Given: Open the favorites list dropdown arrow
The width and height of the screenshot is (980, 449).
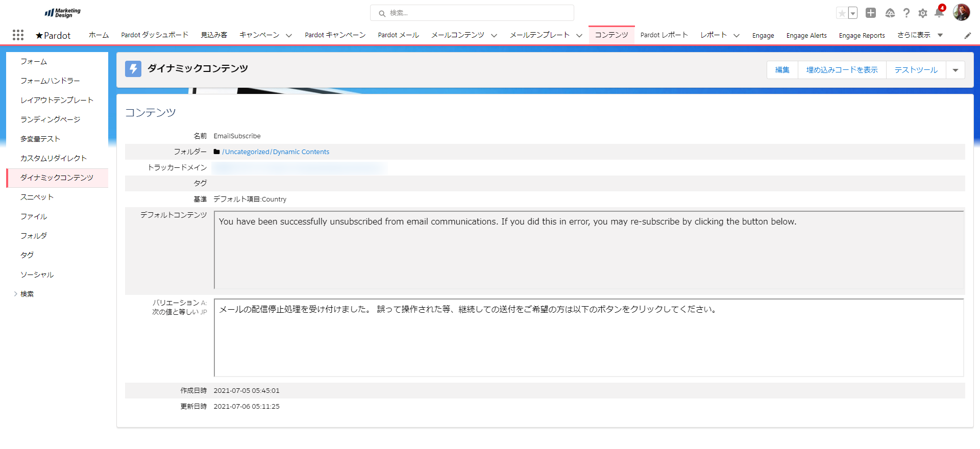Looking at the screenshot, I should 853,13.
